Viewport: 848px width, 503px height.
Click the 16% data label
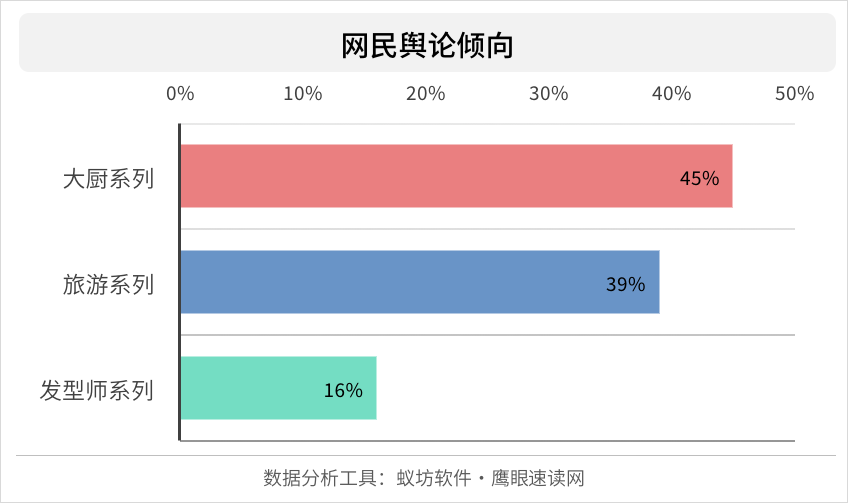343,390
